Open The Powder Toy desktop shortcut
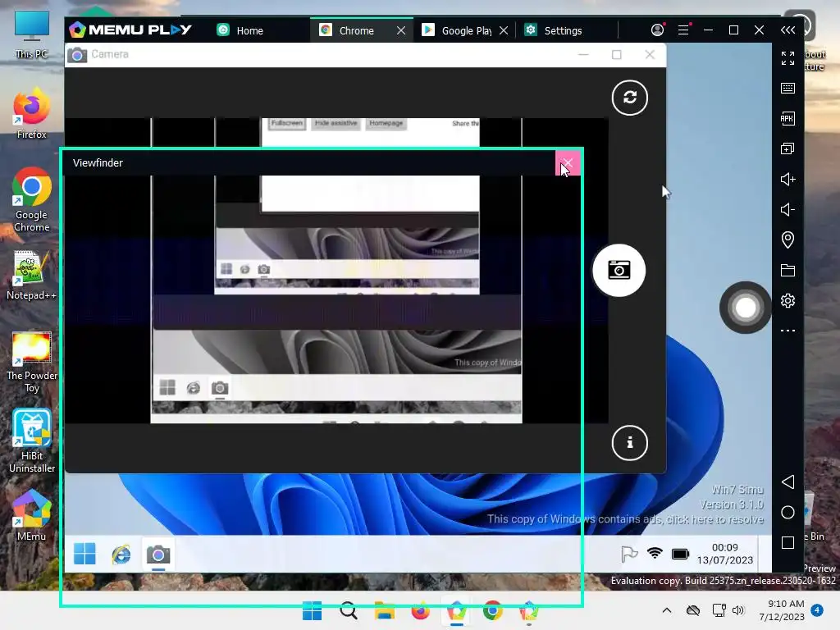This screenshot has width=840, height=630. 32,363
